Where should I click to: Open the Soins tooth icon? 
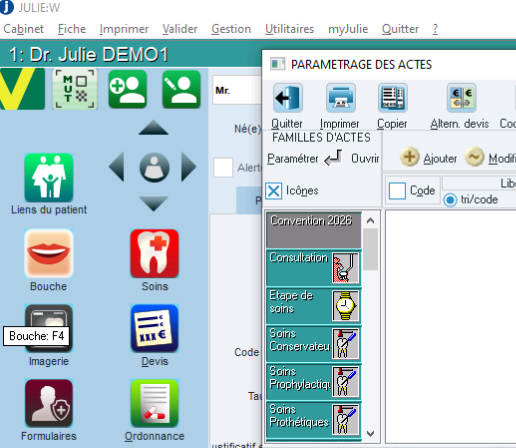pos(154,254)
